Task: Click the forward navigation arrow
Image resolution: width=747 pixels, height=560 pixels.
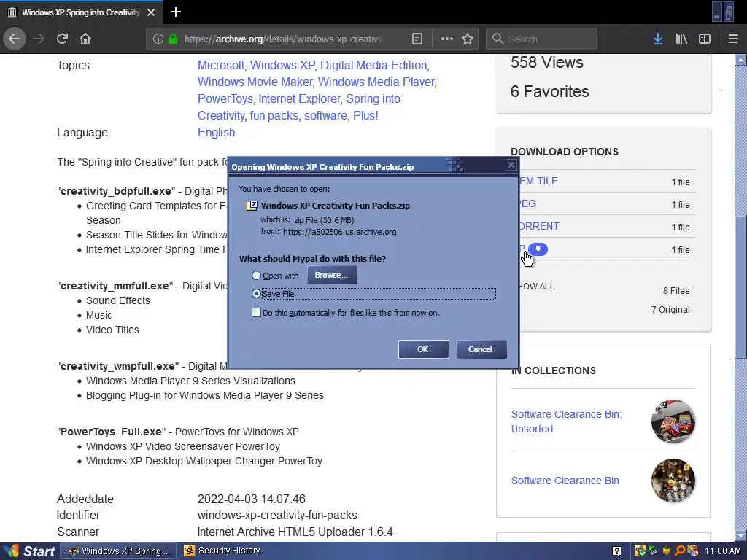Action: tap(39, 39)
